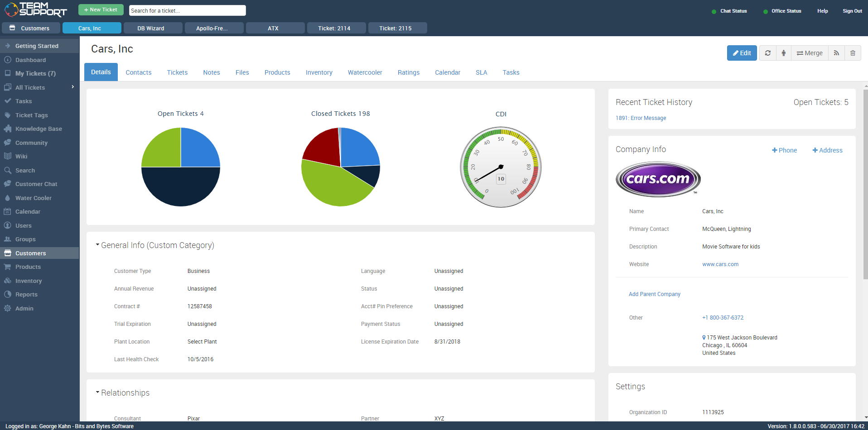Switch to the Contacts tab

138,72
